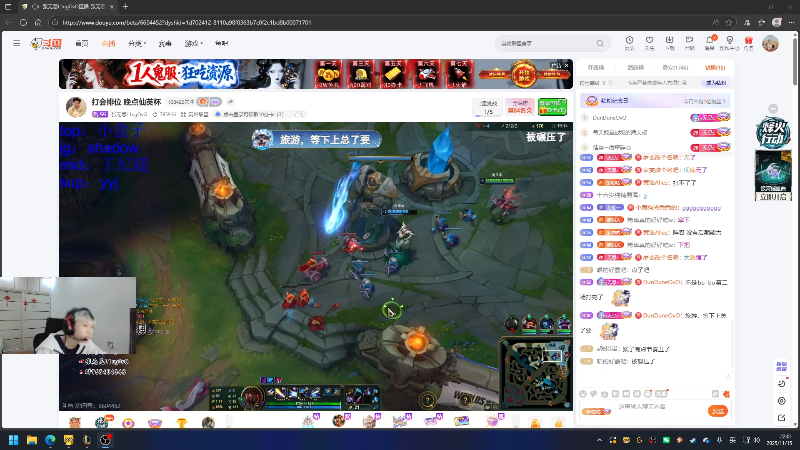Open File Explorer from taskbar
The width and height of the screenshot is (800, 450).
tap(32, 440)
